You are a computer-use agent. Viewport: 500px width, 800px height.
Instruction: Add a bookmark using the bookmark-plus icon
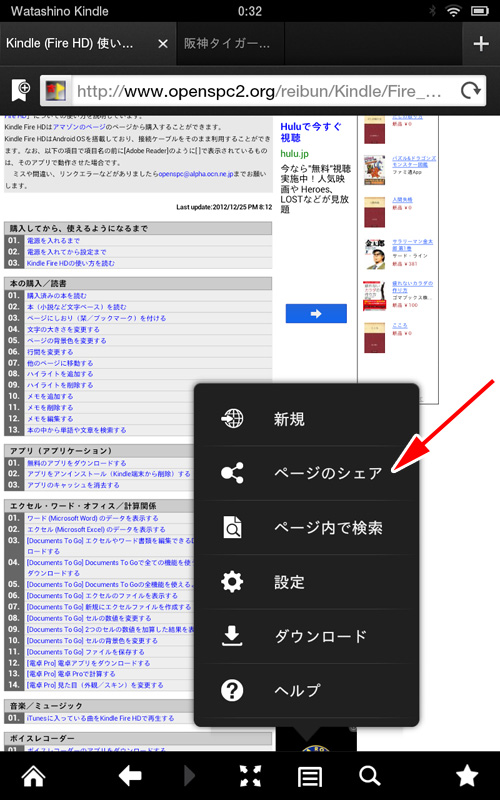pyautogui.click(x=20, y=90)
